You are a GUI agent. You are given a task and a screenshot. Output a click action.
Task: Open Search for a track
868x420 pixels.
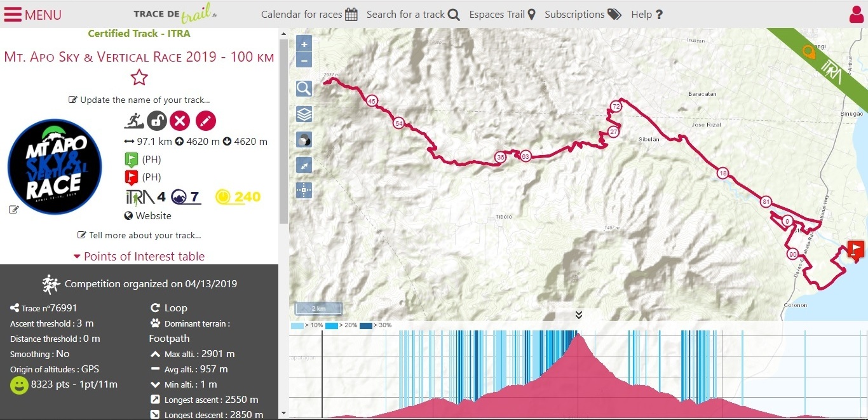pyautogui.click(x=413, y=15)
